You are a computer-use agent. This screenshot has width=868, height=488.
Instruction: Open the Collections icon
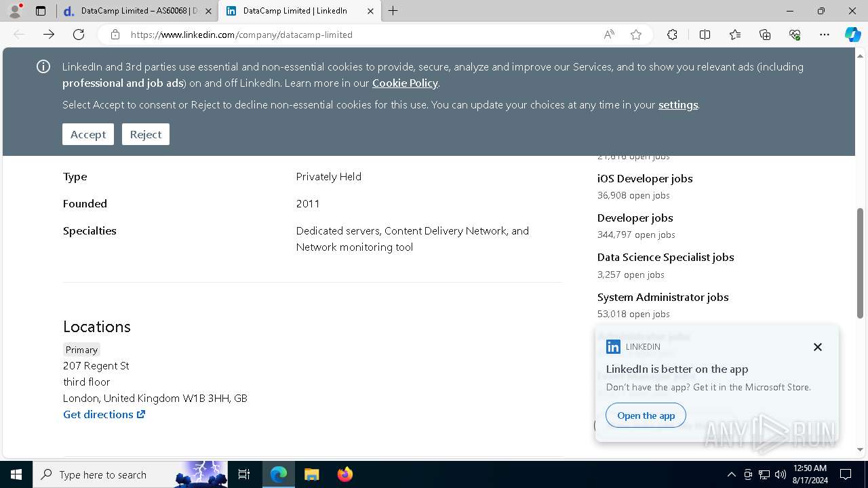pyautogui.click(x=765, y=35)
